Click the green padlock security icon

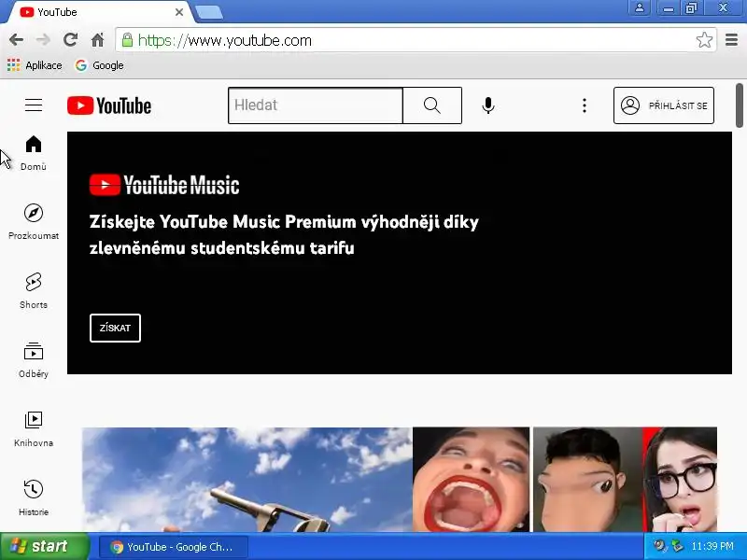point(127,40)
